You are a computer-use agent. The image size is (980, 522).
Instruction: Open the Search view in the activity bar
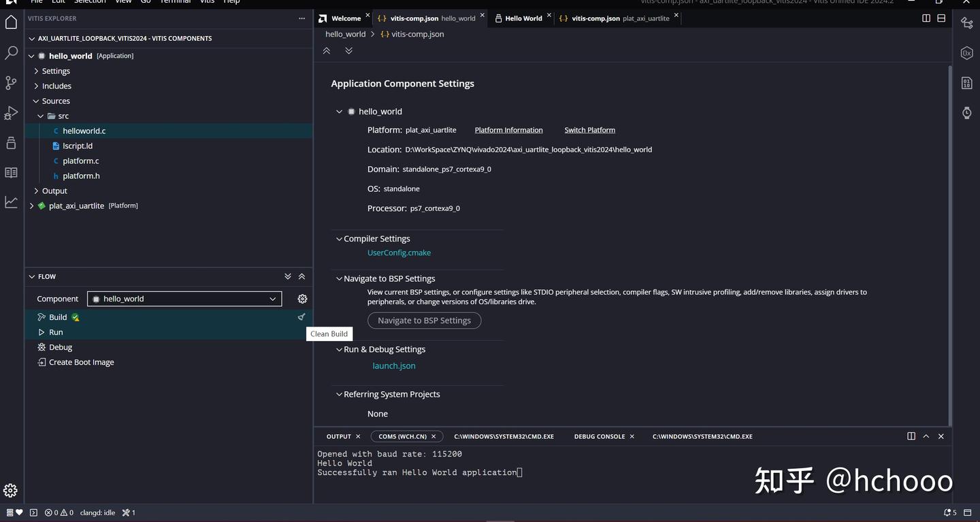click(x=11, y=52)
